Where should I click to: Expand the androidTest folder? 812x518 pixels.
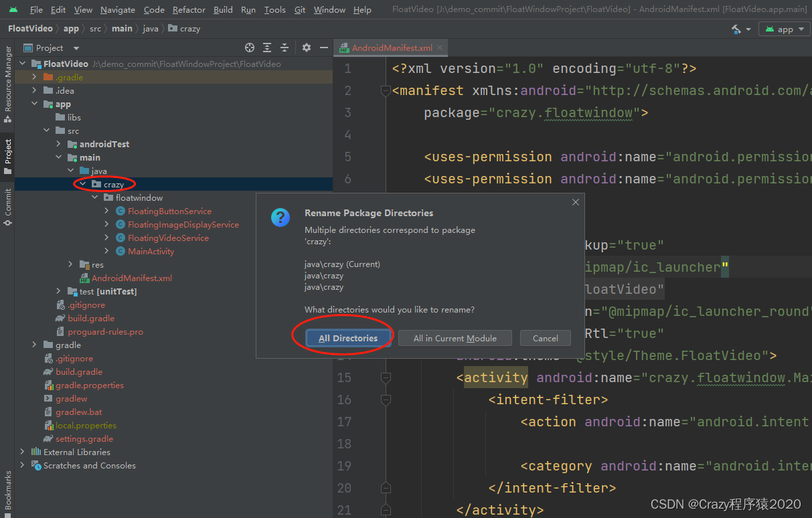point(59,144)
